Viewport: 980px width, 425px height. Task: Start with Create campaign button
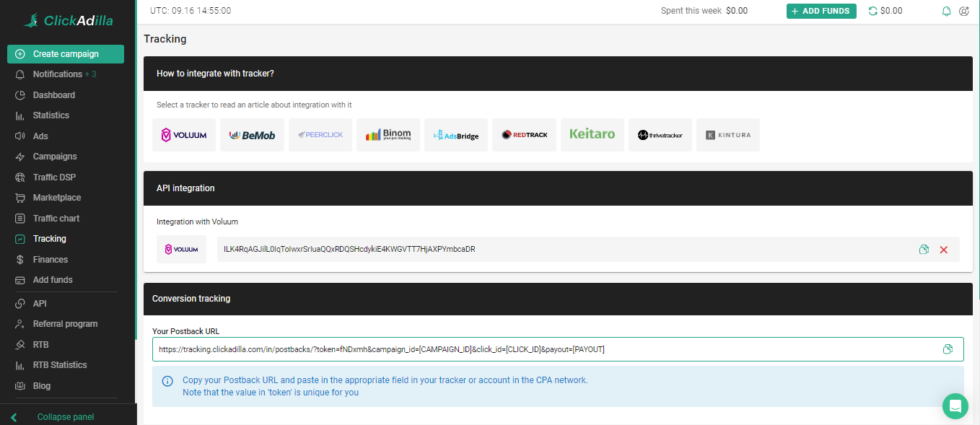click(x=66, y=54)
